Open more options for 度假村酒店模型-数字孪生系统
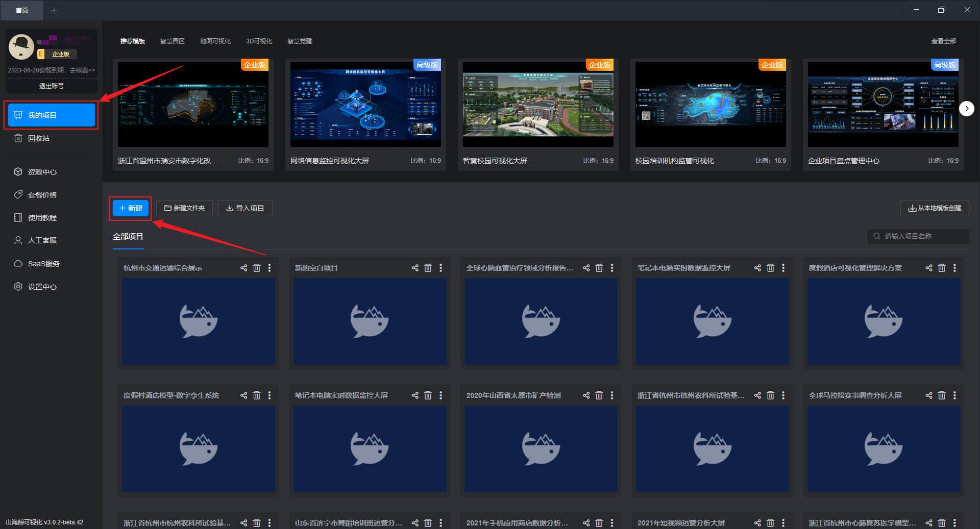 (269, 395)
